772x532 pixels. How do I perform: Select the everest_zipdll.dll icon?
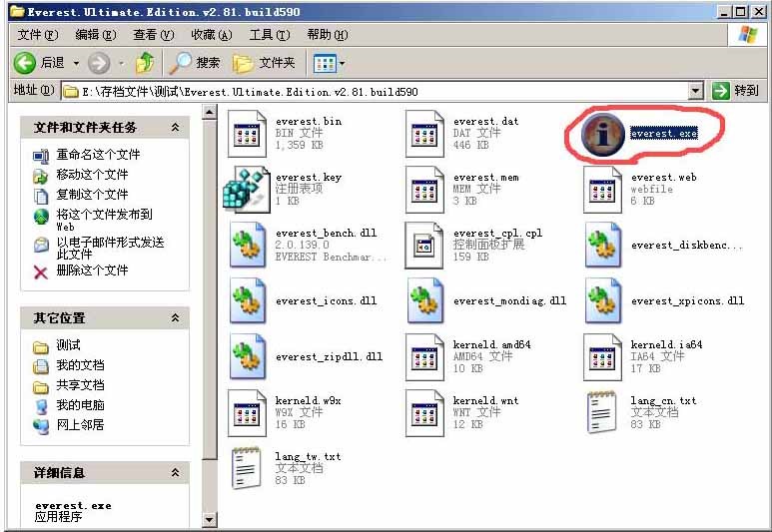pos(248,356)
